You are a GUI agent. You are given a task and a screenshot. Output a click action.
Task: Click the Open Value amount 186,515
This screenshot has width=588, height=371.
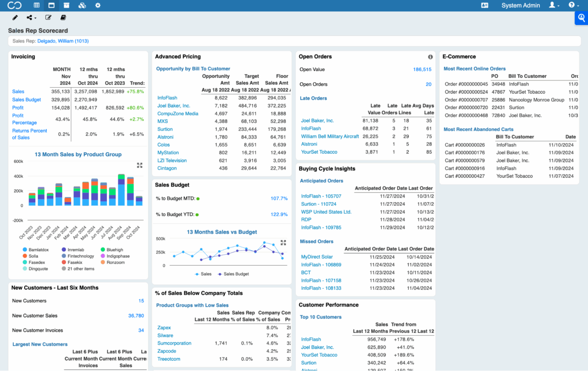(x=422, y=70)
